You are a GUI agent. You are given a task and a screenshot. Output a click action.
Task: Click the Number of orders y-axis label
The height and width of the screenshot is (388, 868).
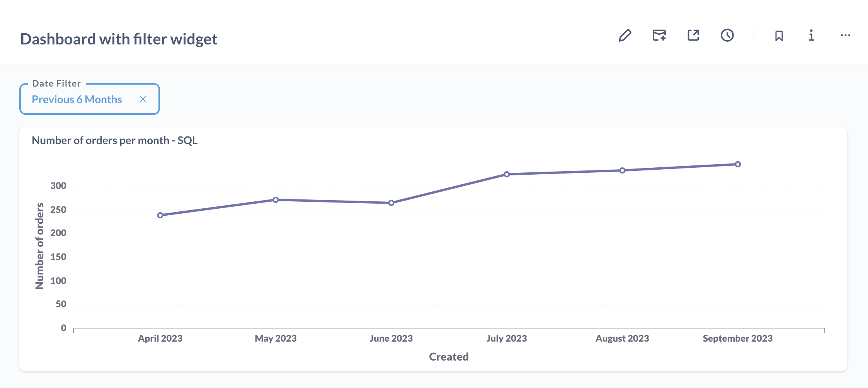(x=39, y=246)
